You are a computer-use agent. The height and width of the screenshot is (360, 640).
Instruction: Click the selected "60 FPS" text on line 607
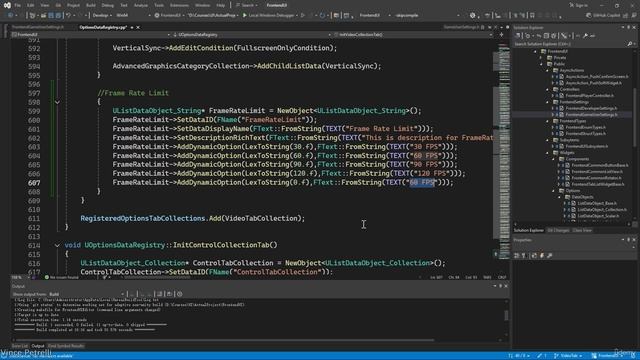tap(423, 182)
